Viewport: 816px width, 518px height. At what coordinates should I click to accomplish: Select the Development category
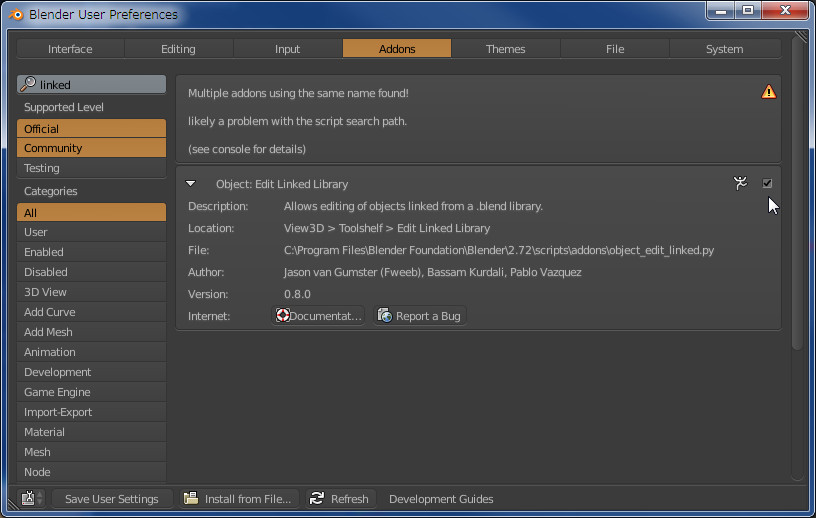click(92, 372)
